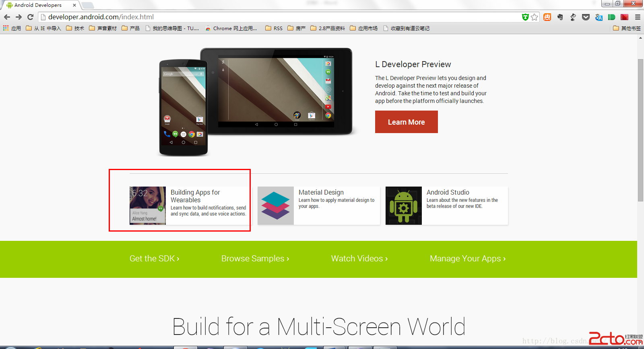The width and height of the screenshot is (644, 349).
Task: Click the Material Design layers icon
Action: (x=276, y=205)
